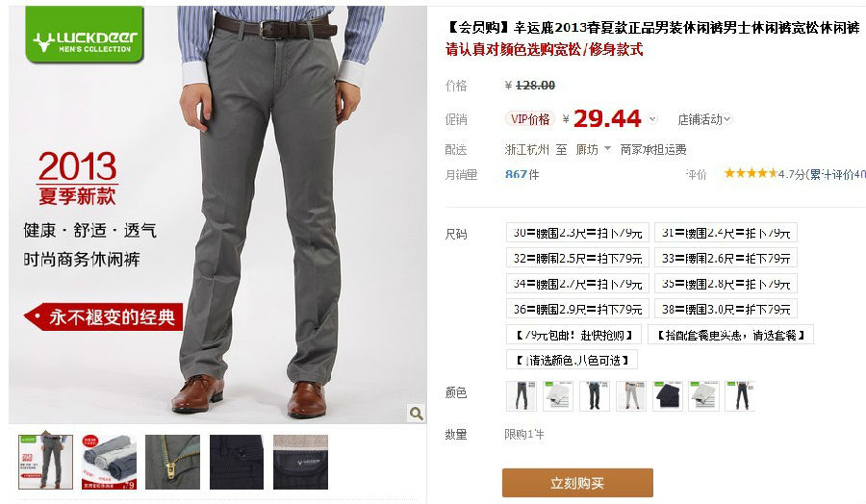Open the 店铺活动 dropdown
The image size is (866, 504).
tap(704, 119)
